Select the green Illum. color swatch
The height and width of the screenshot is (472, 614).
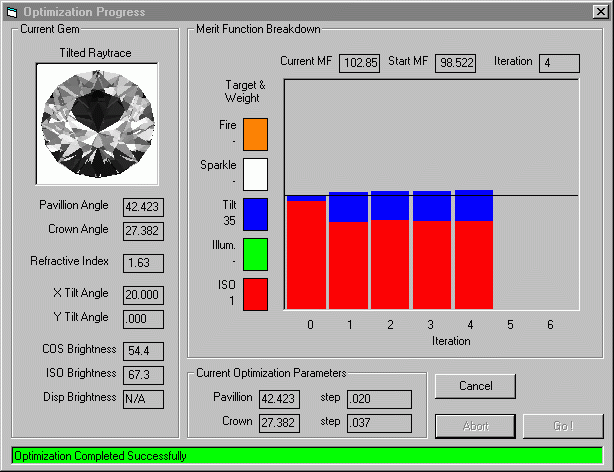pos(255,254)
